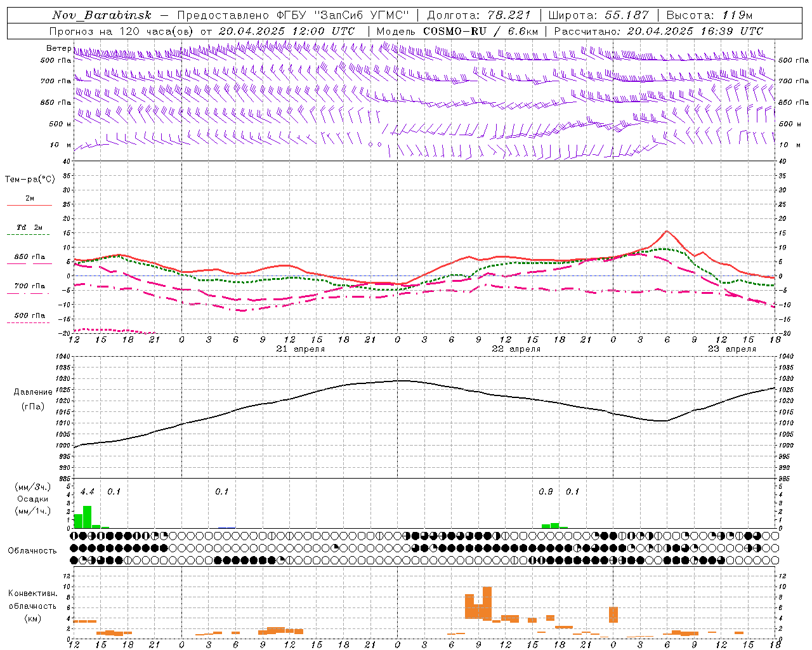Click the (мм/1ч.) precipitation unit label
Image resolution: width=812 pixels, height=650 pixels.
(32, 511)
